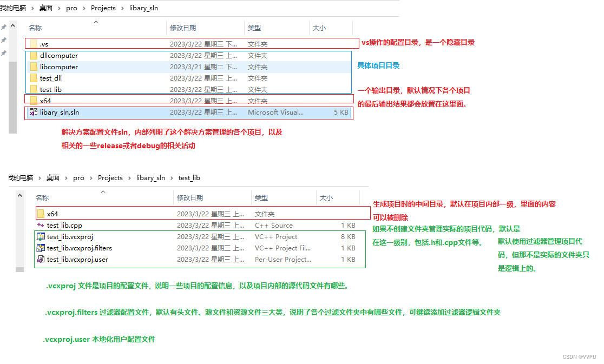Screen dimensions: 604x364
Task: Click 'pro' in upper breadcrumb path
Action: tap(71, 8)
